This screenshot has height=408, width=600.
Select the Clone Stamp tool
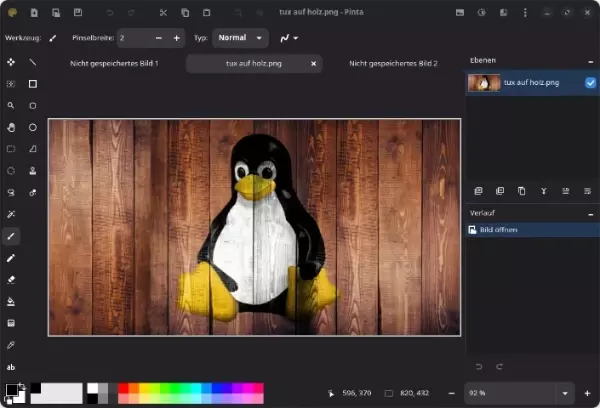tap(33, 171)
